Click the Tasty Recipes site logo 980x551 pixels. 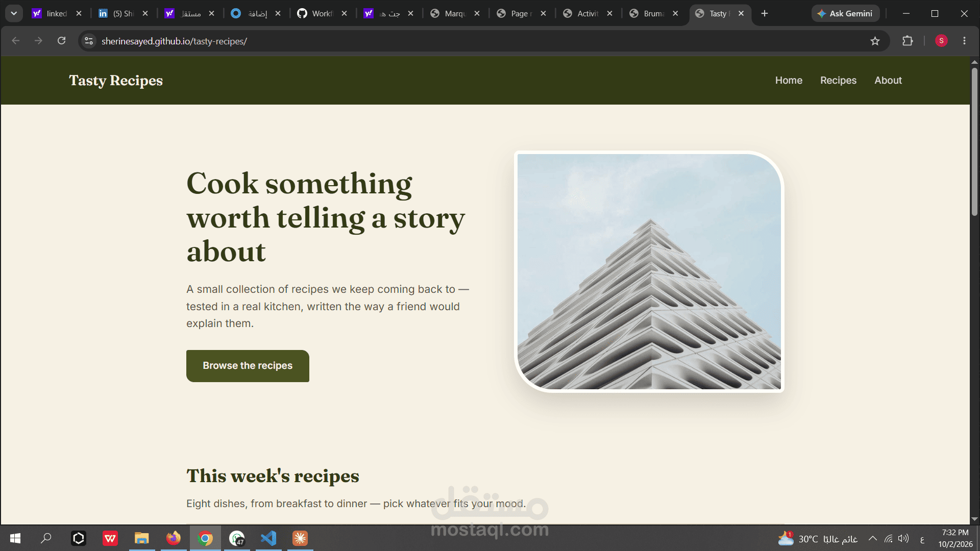[116, 81]
